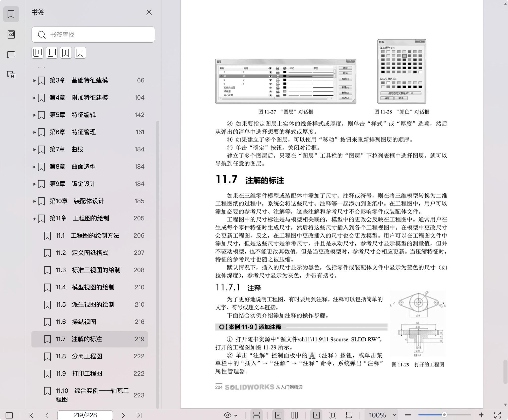Image resolution: width=508 pixels, height=420 pixels.
Task: Click the 图 11-27 图层 dialog figure
Action: click(286, 81)
